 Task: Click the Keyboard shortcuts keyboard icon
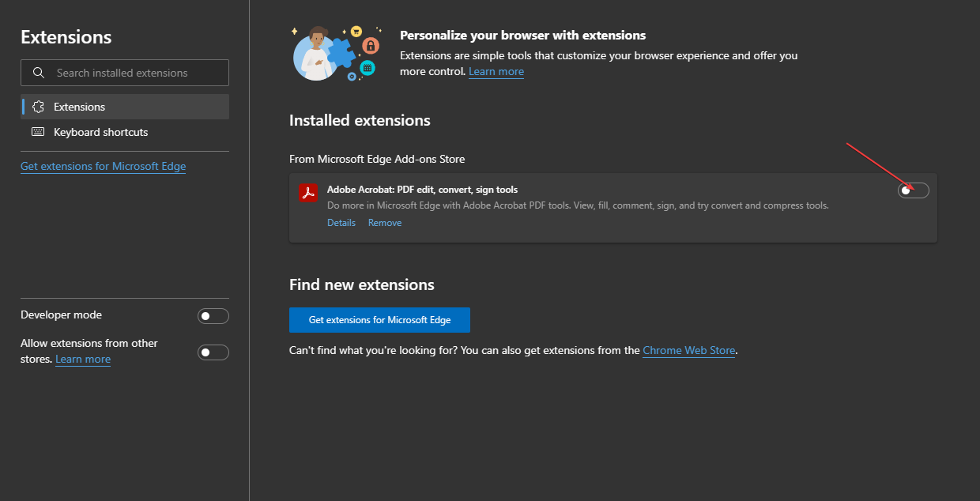click(x=38, y=132)
